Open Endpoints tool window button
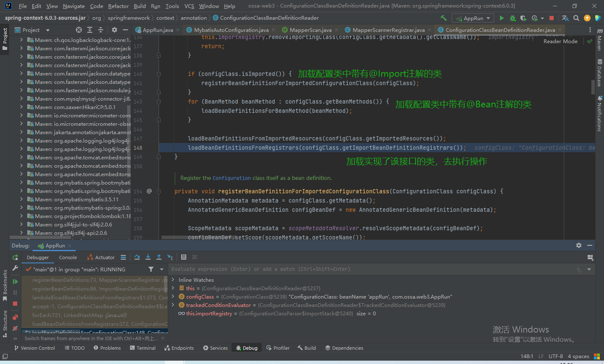This screenshot has width=604, height=364. point(179,348)
